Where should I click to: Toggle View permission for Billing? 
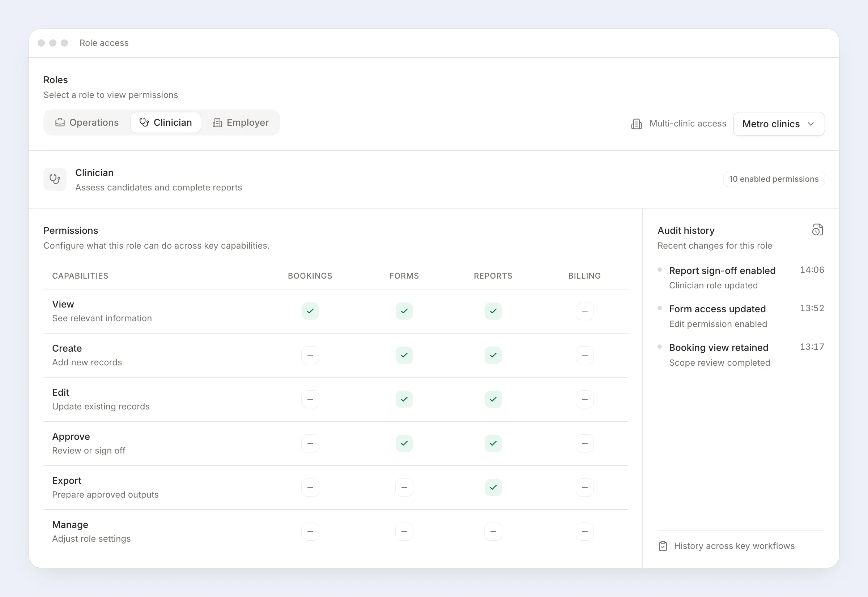[x=585, y=311]
